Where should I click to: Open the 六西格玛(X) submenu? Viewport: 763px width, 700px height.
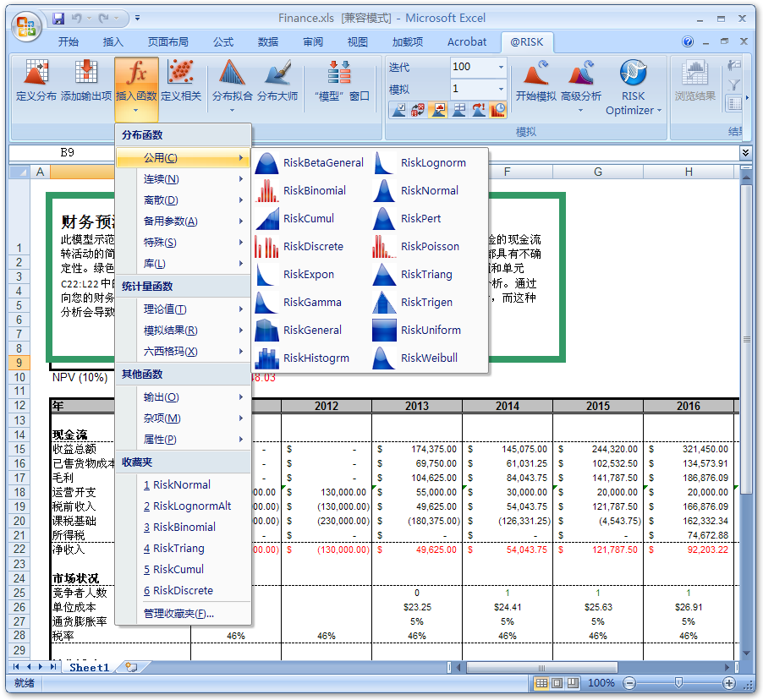point(184,352)
